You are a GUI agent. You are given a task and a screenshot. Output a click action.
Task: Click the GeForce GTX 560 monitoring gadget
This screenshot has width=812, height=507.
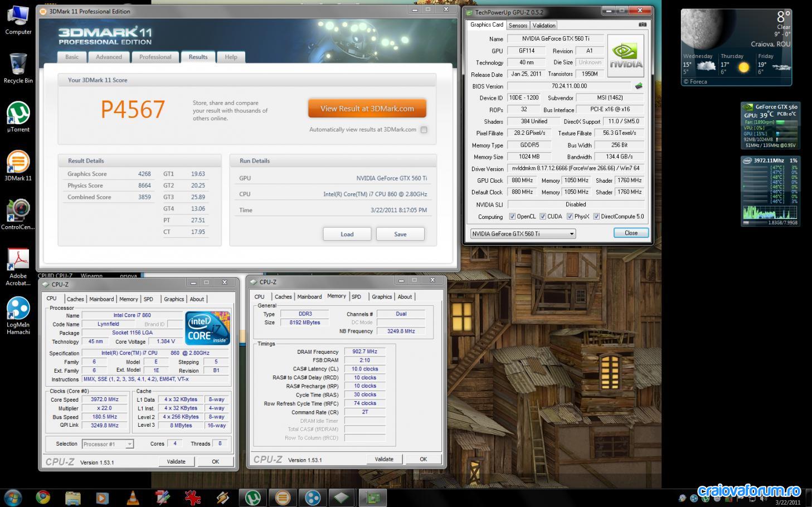[x=770, y=126]
